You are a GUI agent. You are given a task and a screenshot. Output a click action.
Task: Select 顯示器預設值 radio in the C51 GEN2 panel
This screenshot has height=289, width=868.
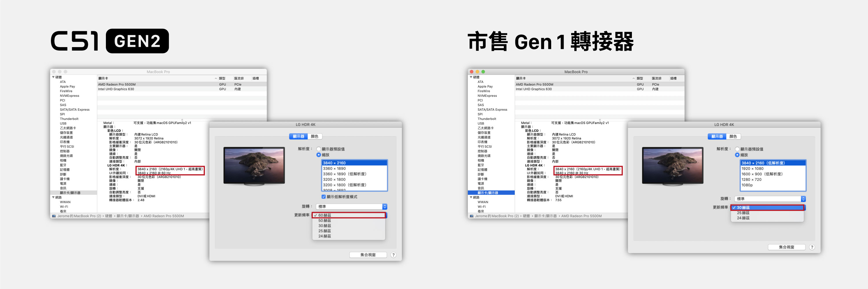coord(319,149)
